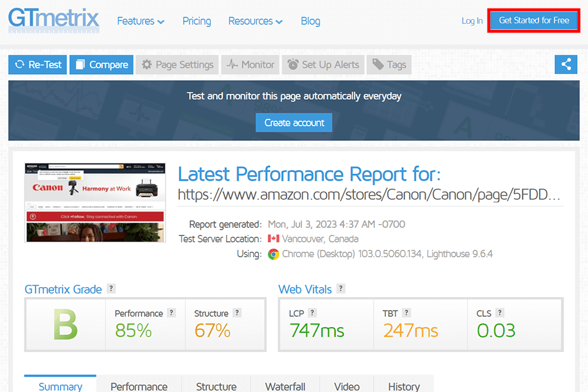
Task: Click the Compare button
Action: pyautogui.click(x=102, y=64)
